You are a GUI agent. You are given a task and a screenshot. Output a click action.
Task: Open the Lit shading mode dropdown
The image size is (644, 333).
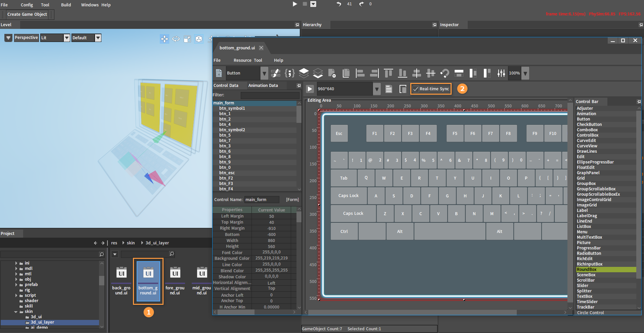pyautogui.click(x=67, y=38)
